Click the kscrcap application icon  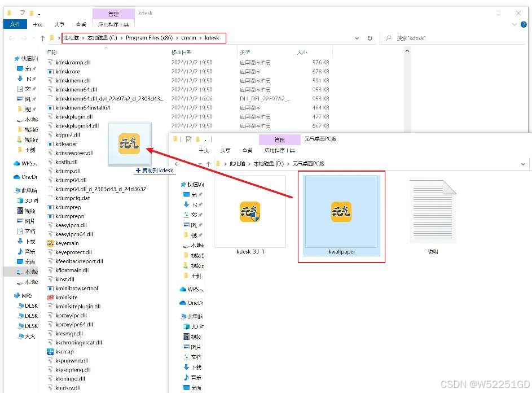point(50,352)
